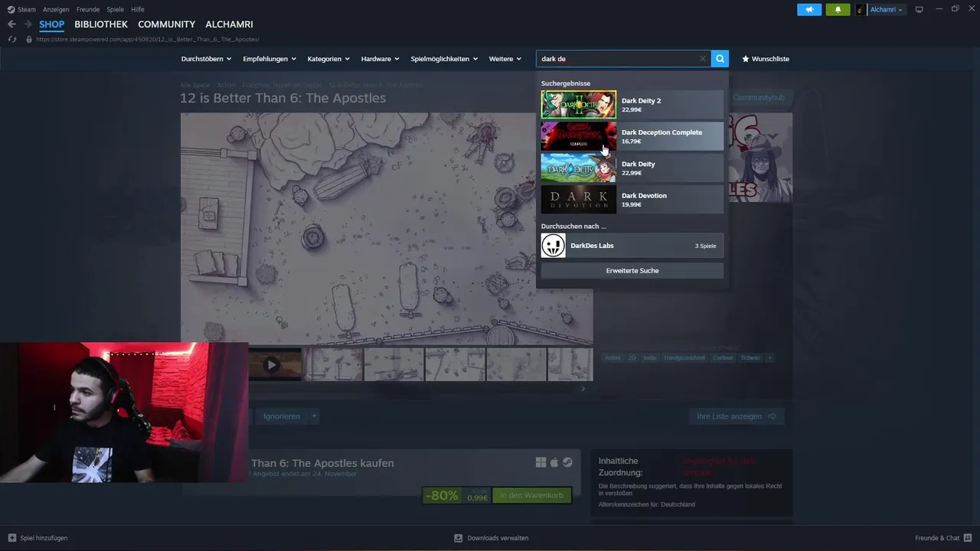The image size is (980, 551).
Task: Click the Downloads verwalten icon
Action: pos(458,538)
